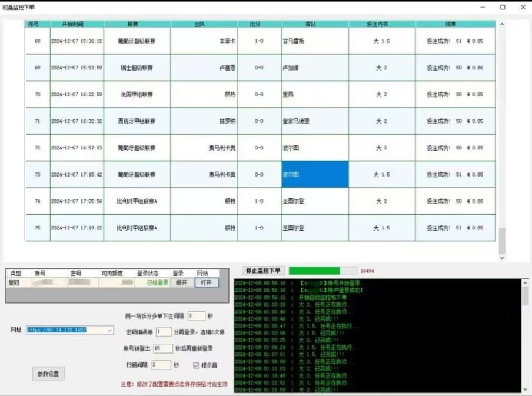Screen dimensions: 532x396
Task: Click the green monitoring progress bar
Action: tap(322, 271)
